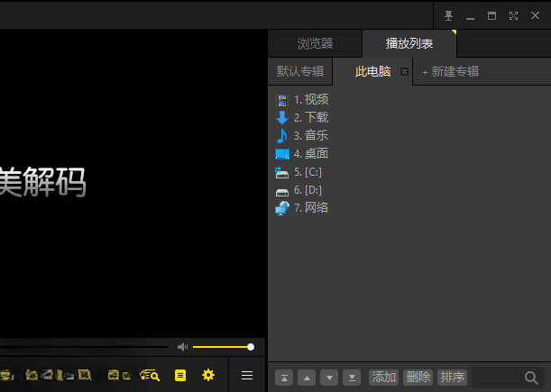Click the list search icon in toolbar

[150, 375]
